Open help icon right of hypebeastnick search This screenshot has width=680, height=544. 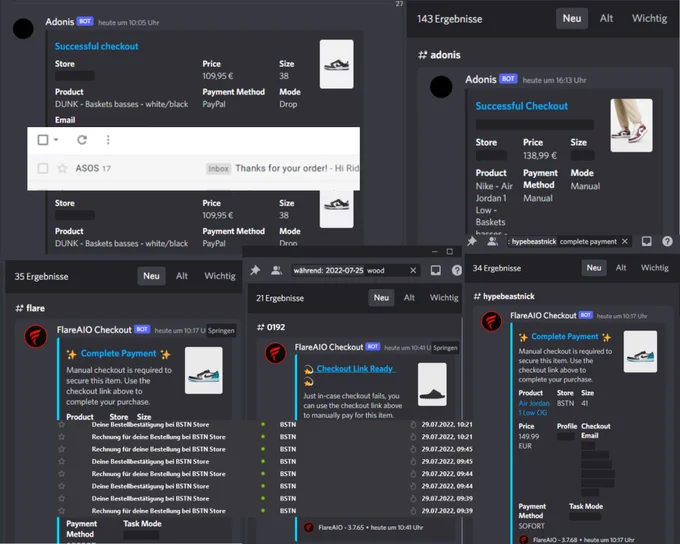coord(667,241)
